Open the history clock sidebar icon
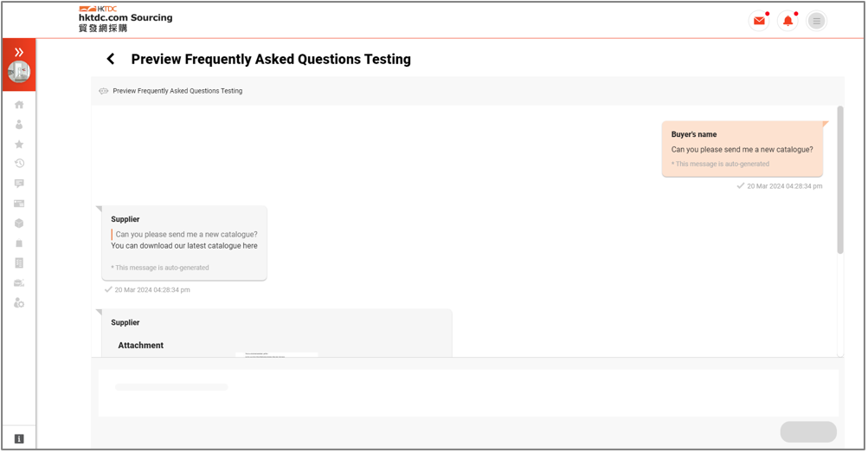This screenshot has height=453, width=868. tap(19, 164)
